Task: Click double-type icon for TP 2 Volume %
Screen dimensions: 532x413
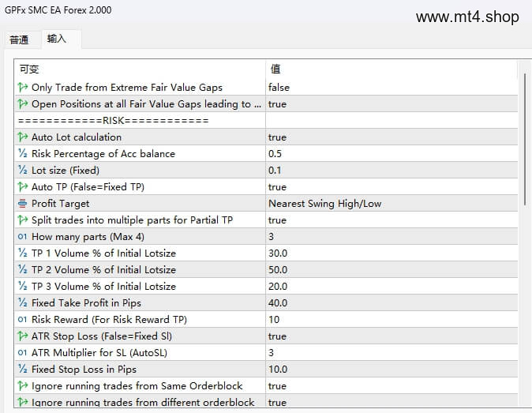Action: 23,269
